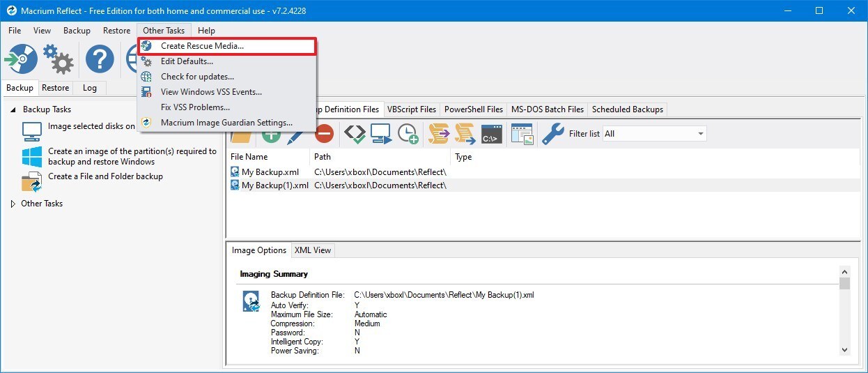Close the Other Tasks menu header

tap(164, 31)
